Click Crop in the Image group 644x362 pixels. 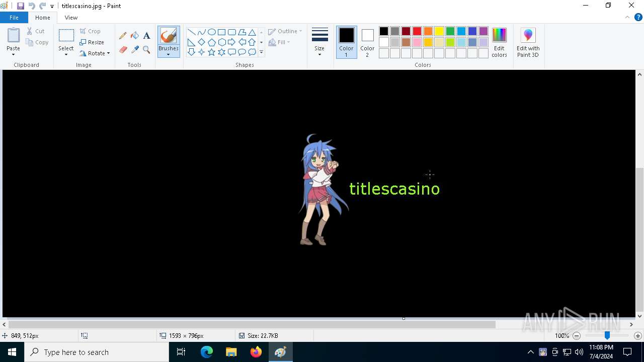[90, 31]
